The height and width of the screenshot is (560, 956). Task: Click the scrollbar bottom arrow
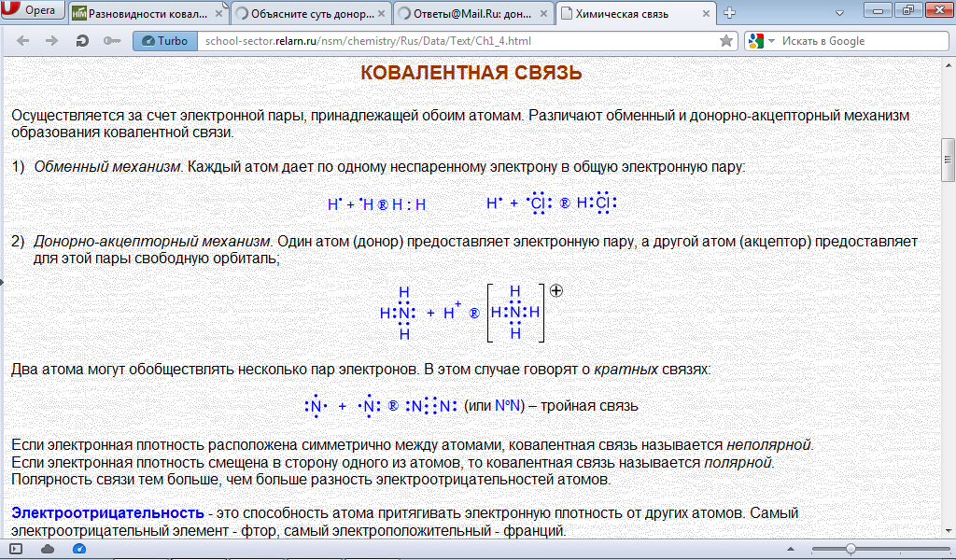[x=949, y=531]
